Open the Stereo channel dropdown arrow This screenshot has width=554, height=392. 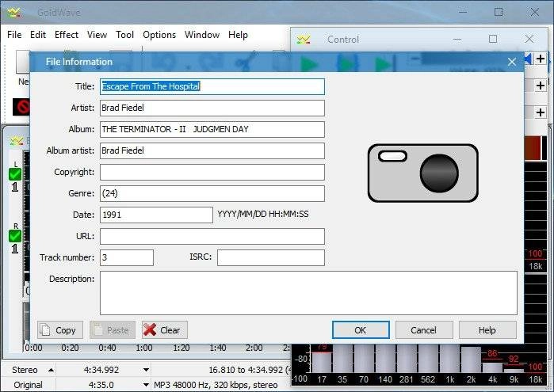coord(51,370)
